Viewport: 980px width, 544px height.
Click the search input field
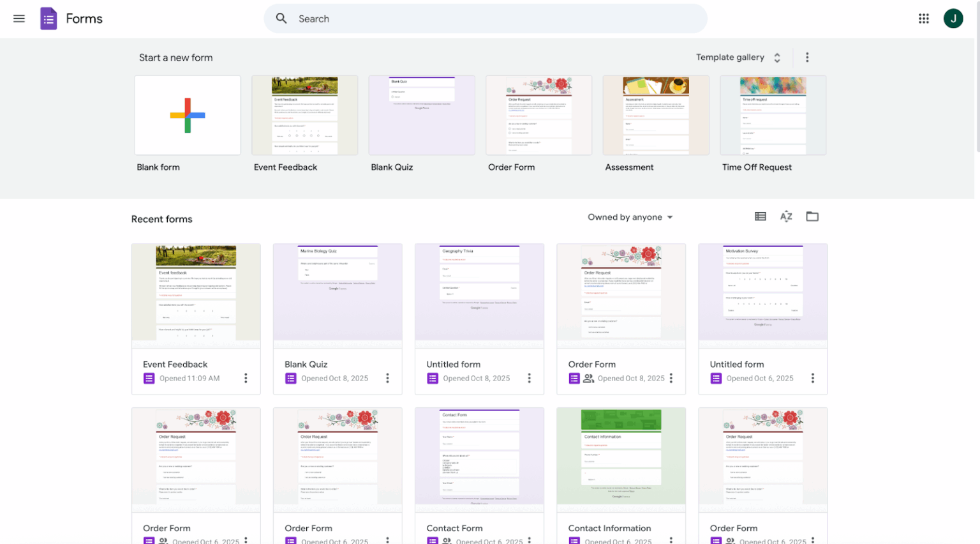(x=485, y=19)
